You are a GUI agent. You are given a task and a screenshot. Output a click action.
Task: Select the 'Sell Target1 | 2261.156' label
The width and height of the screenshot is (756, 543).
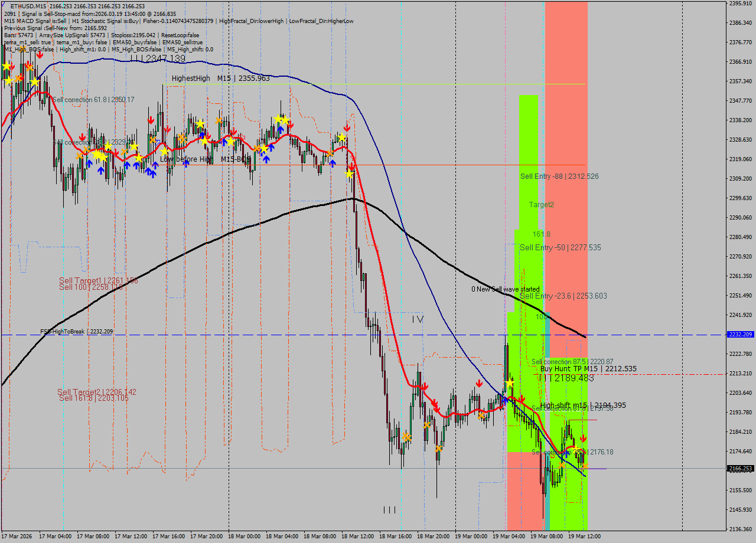click(98, 280)
